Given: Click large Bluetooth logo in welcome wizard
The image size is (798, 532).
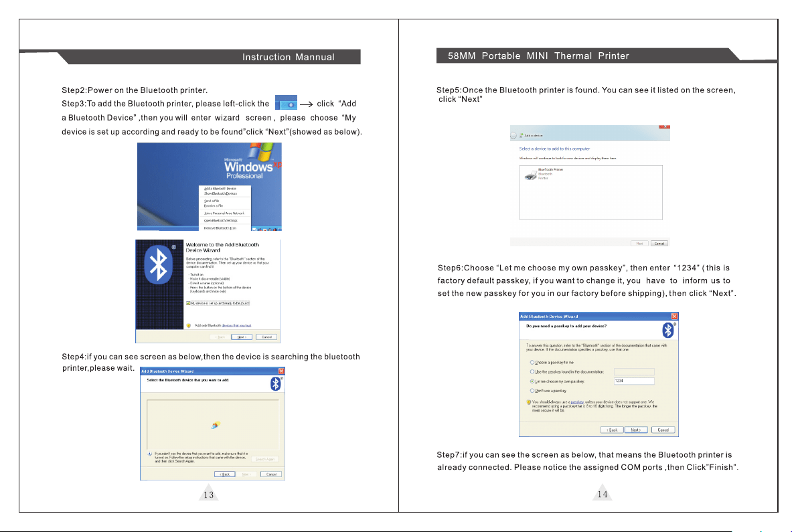Looking at the screenshot, I should click(158, 264).
